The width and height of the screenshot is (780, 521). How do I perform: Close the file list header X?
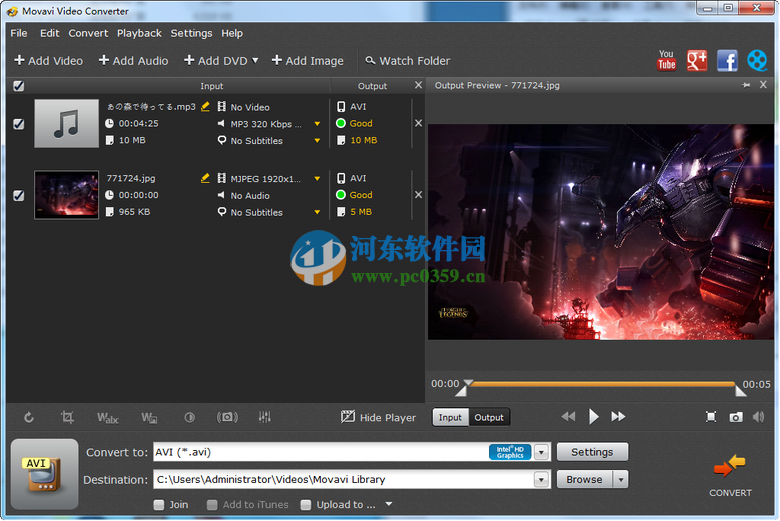pyautogui.click(x=418, y=85)
